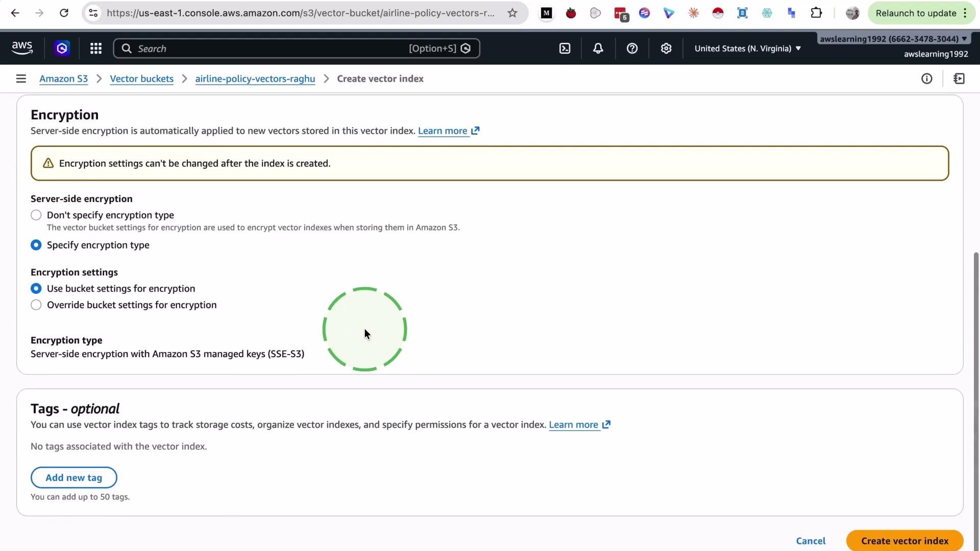Choose Use bucket settings for encryption
Image resolution: width=980 pixels, height=551 pixels.
click(36, 289)
